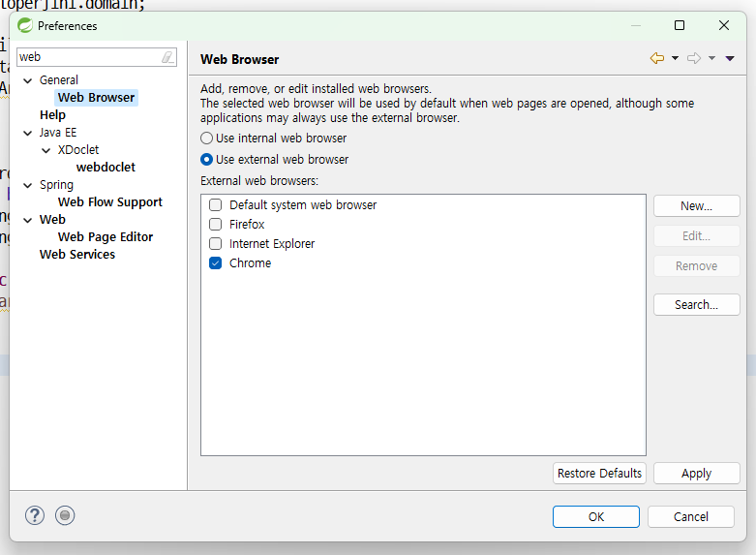This screenshot has height=555, width=756.
Task: Click the Apply button
Action: (x=696, y=473)
